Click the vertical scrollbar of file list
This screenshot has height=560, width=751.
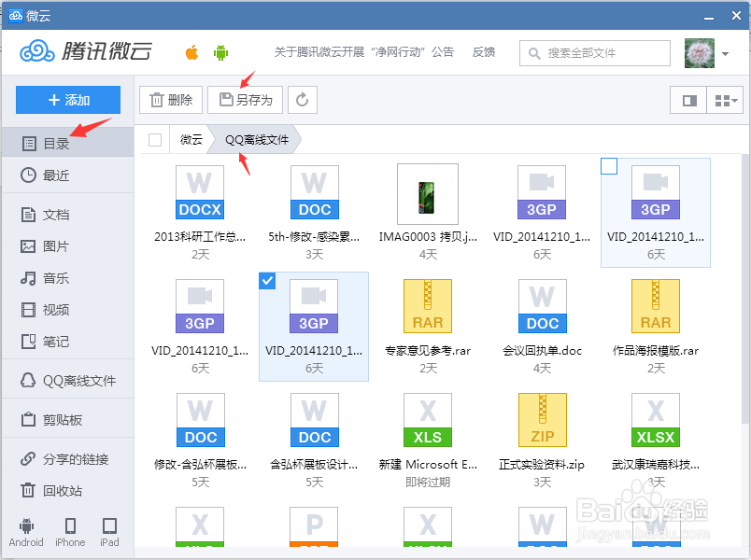(x=745, y=288)
